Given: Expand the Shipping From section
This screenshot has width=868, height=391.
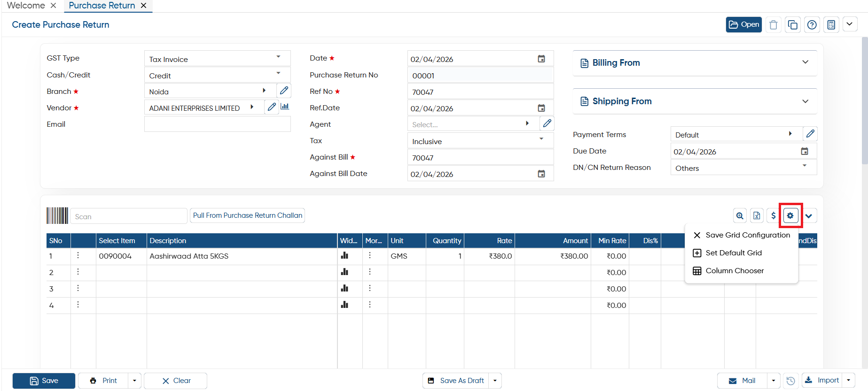Looking at the screenshot, I should click(x=695, y=101).
